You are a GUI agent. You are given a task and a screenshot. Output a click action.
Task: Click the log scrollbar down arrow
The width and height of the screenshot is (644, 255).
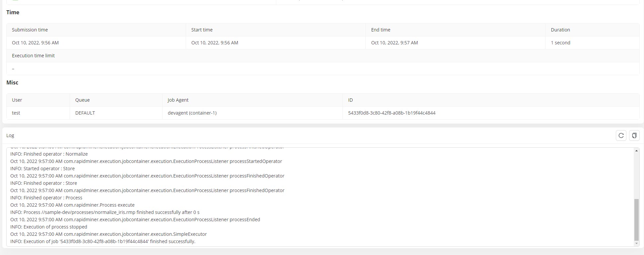pos(636,243)
